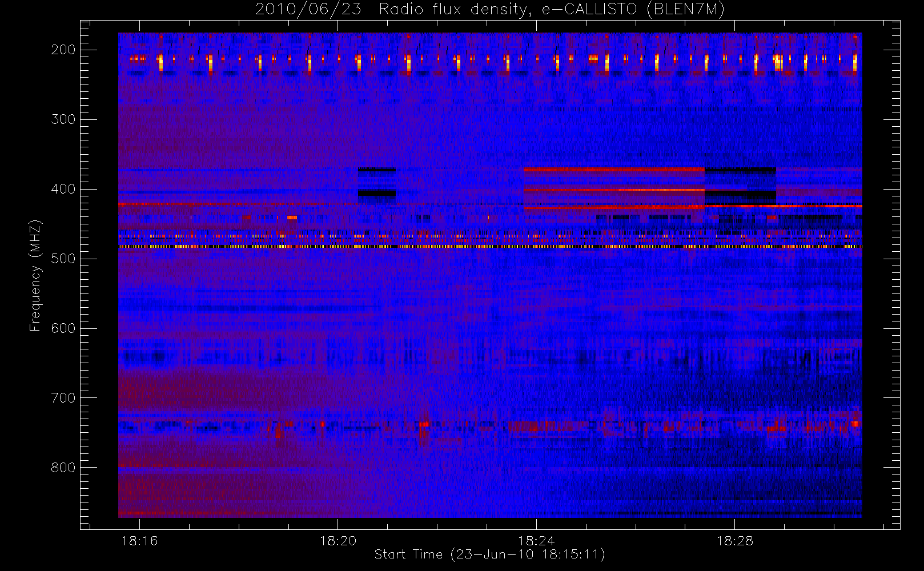Click the 500 frequency tick label
Image resolution: width=924 pixels, height=571 pixels.
click(63, 259)
